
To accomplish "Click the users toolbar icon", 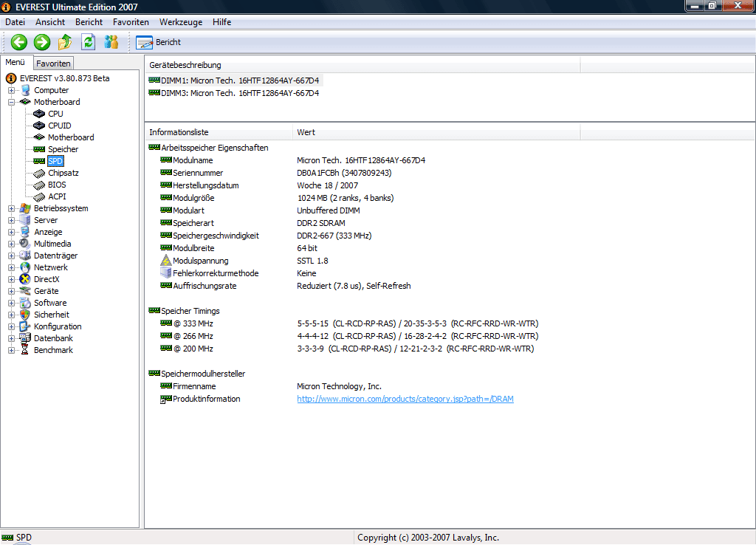I will tap(111, 42).
